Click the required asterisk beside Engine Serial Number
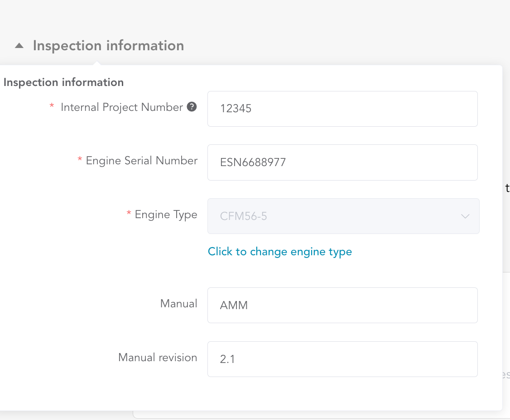 (80, 160)
